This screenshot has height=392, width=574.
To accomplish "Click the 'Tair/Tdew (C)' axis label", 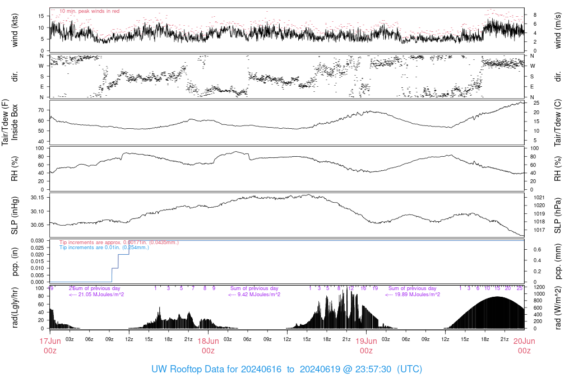I will pyautogui.click(x=558, y=123).
